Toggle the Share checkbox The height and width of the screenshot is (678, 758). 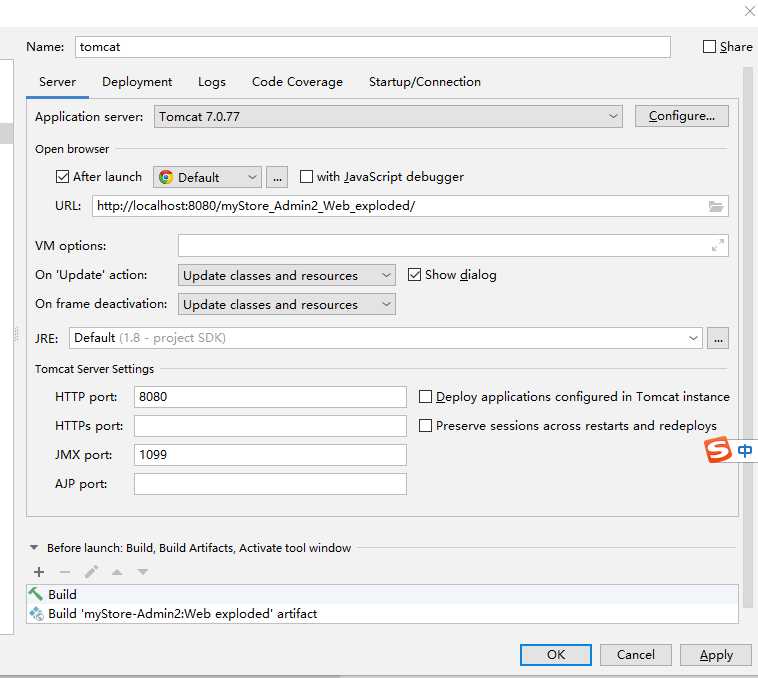(x=709, y=46)
